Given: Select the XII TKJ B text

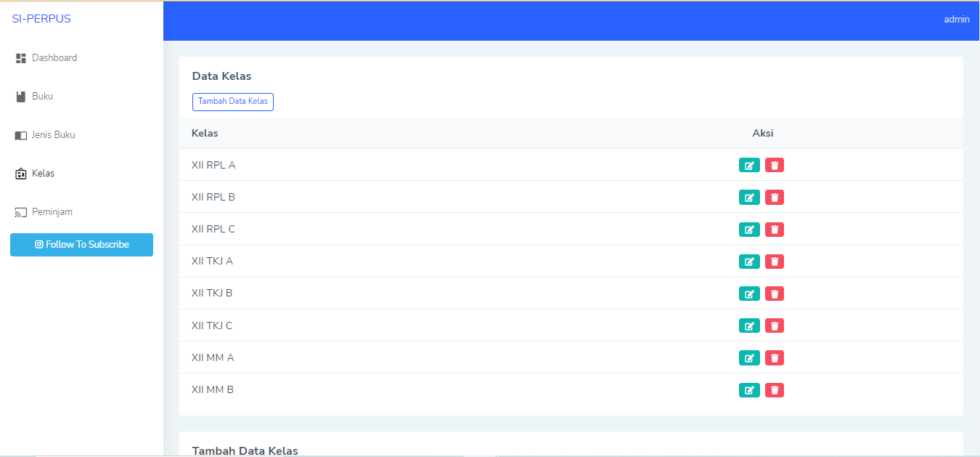Looking at the screenshot, I should coord(212,293).
